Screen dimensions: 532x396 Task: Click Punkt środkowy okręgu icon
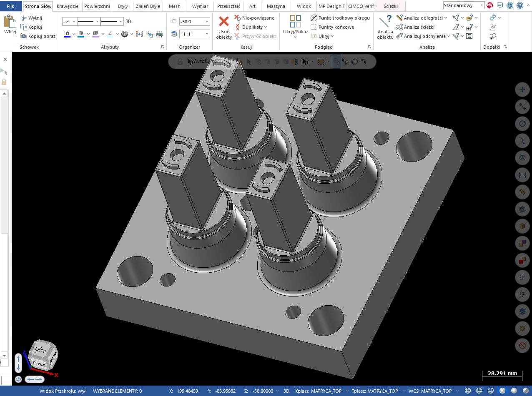click(x=314, y=18)
